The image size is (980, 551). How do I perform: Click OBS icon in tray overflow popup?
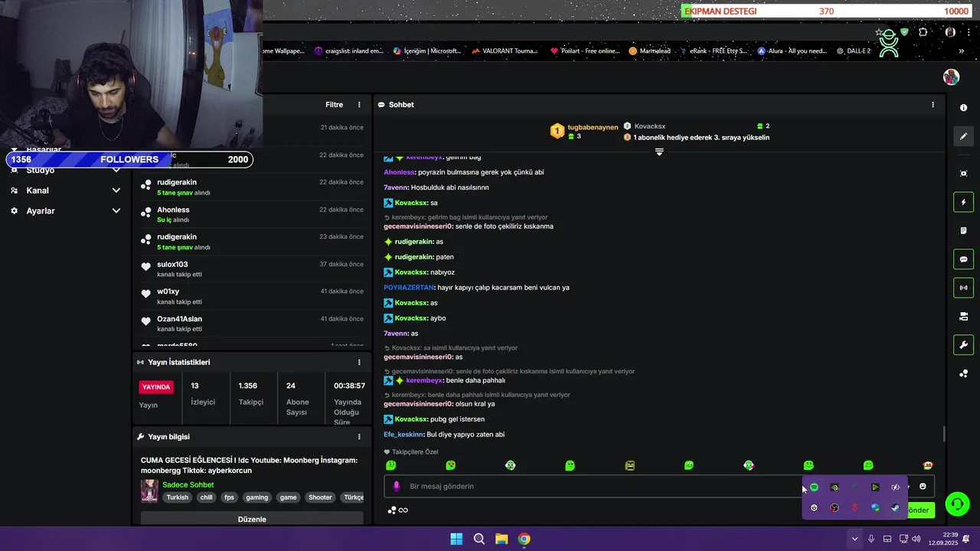tap(835, 507)
